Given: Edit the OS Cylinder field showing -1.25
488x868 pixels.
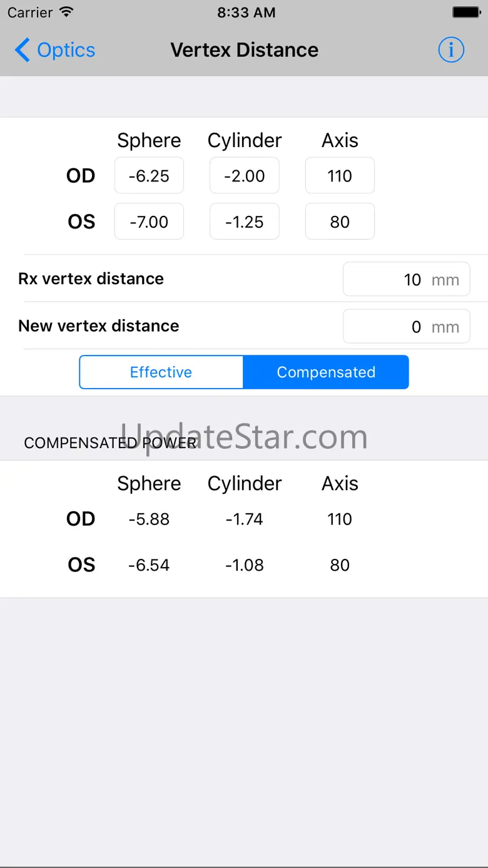Looking at the screenshot, I should click(245, 222).
